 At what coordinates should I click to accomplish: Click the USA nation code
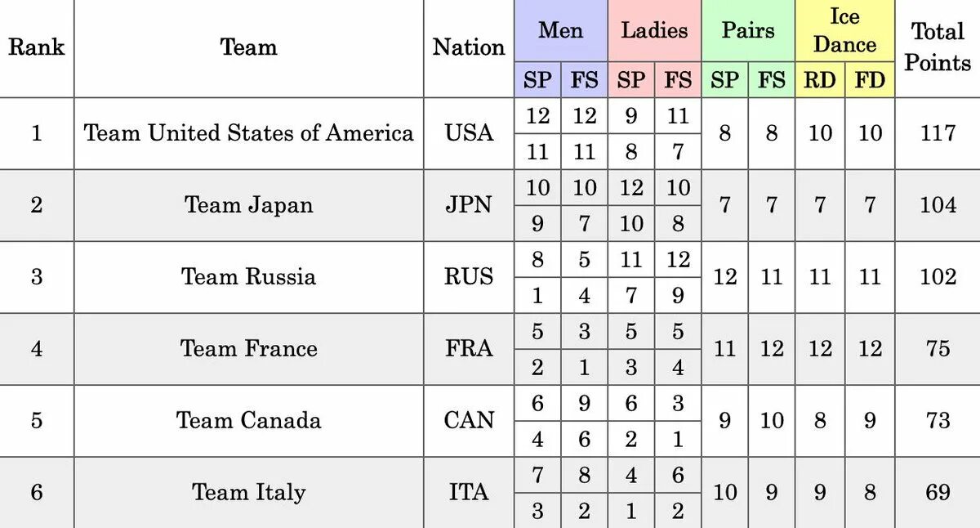[469, 132]
